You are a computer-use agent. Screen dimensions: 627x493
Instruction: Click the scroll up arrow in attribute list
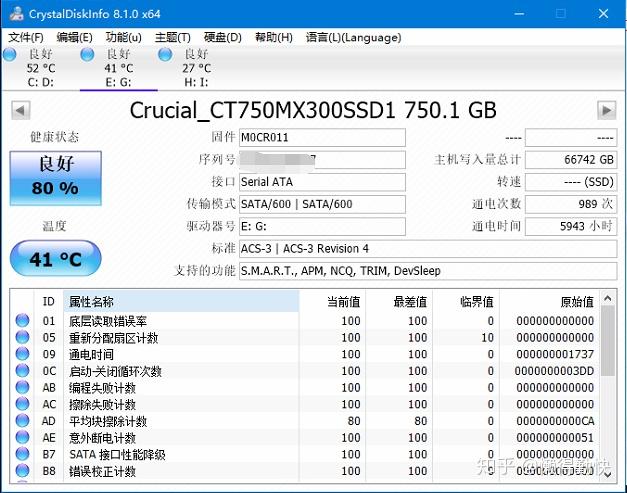(x=608, y=298)
